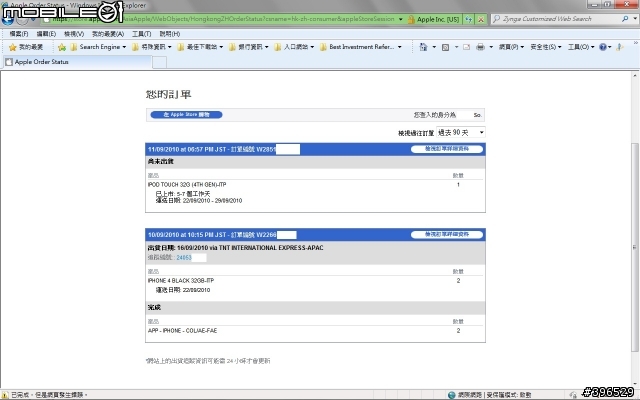Click the APP - IPHONE - COL/AE-FAE item

point(182,331)
